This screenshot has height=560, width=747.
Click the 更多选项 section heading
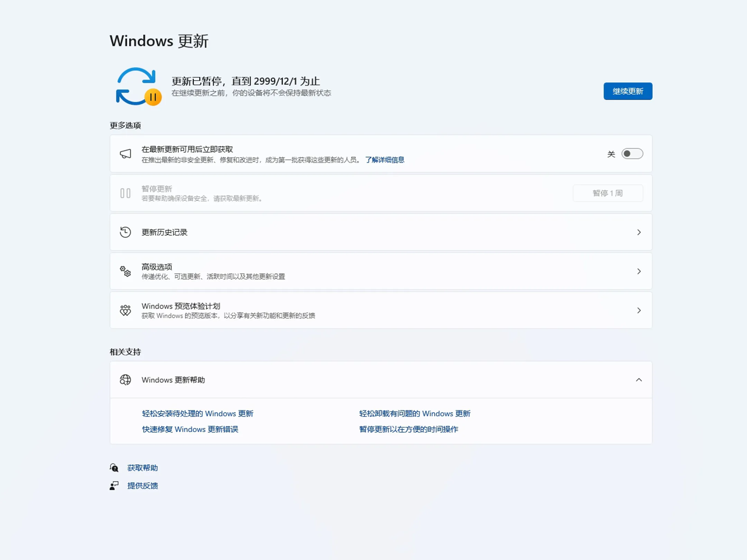pos(125,125)
